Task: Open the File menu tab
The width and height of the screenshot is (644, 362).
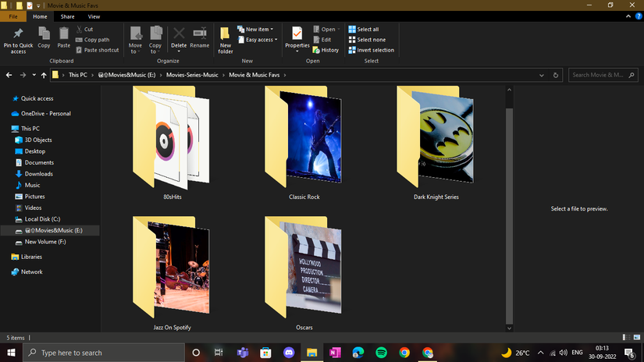Action: click(13, 16)
